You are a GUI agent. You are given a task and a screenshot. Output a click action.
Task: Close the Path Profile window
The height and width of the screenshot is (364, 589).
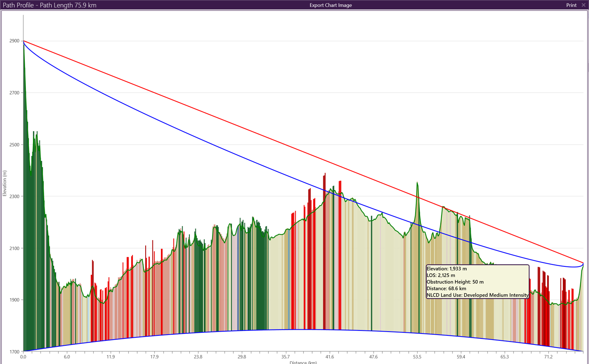[583, 5]
